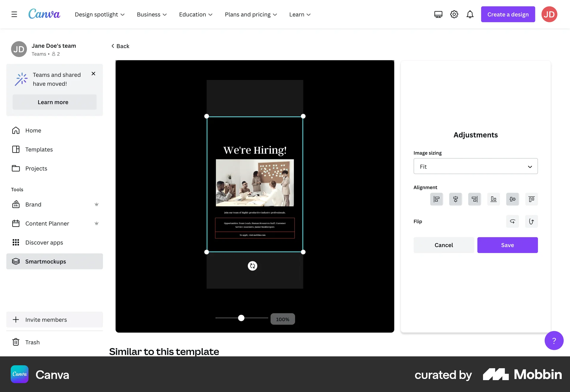Select the align right alignment icon
Image resolution: width=570 pixels, height=392 pixels.
pos(474,199)
